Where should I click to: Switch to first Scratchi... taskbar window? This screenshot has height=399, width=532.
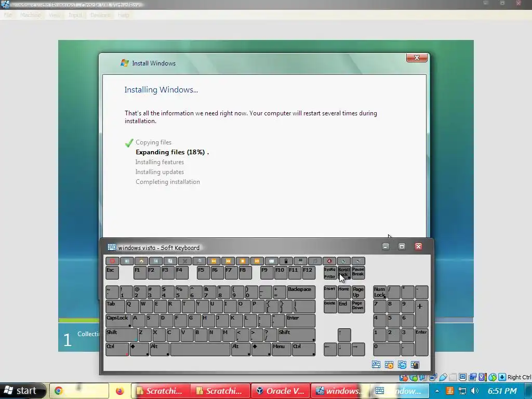coord(160,391)
